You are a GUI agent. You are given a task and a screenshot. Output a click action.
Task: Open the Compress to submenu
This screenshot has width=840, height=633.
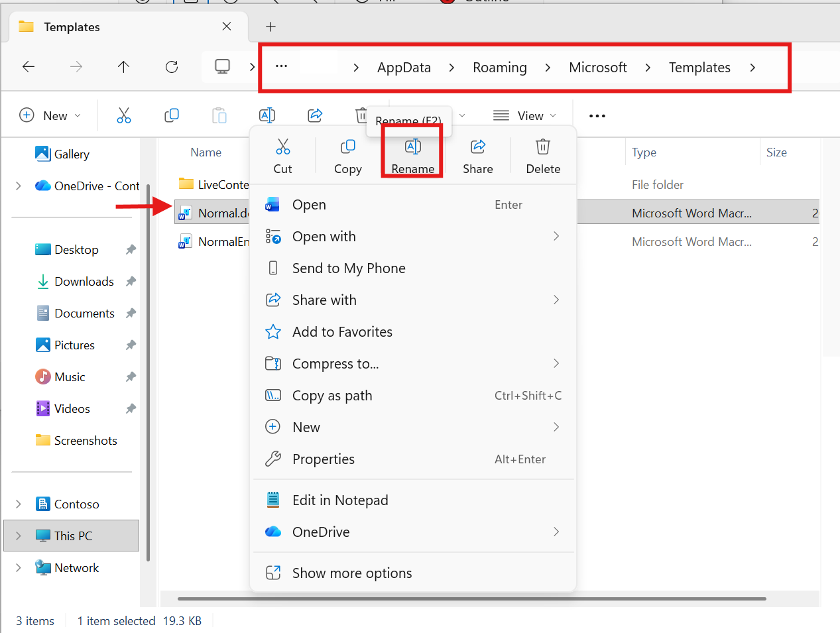413,364
